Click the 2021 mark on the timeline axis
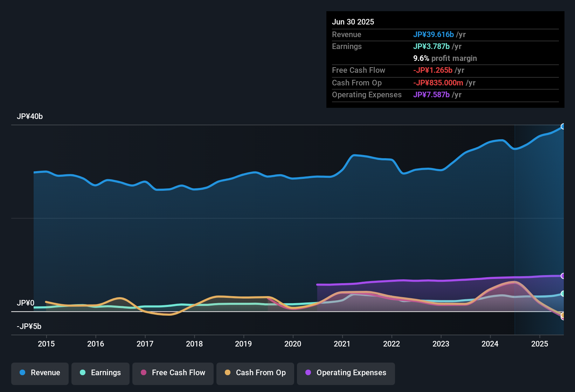This screenshot has height=392, width=575. [342, 344]
